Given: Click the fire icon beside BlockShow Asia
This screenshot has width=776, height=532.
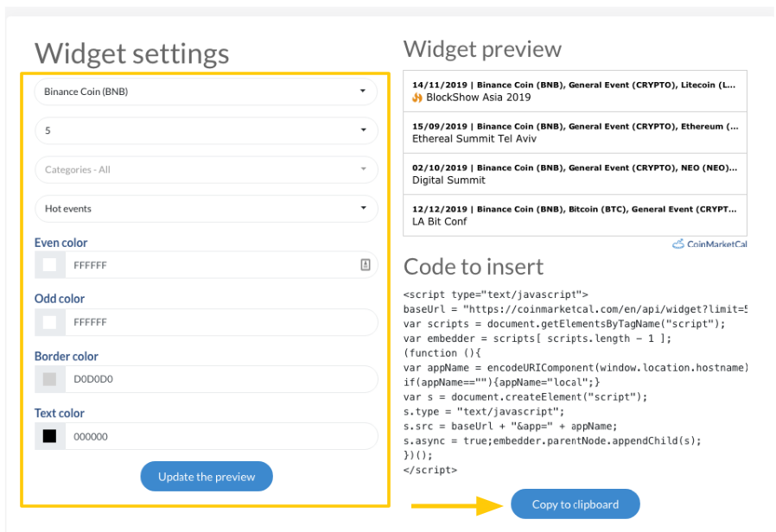Looking at the screenshot, I should (417, 98).
